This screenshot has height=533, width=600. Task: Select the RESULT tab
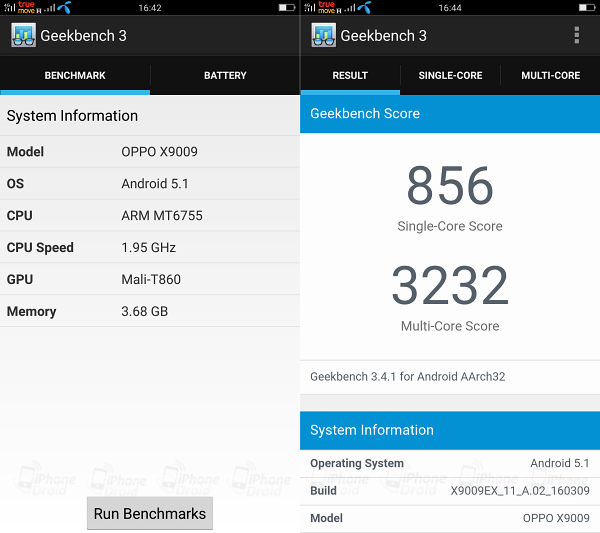350,75
